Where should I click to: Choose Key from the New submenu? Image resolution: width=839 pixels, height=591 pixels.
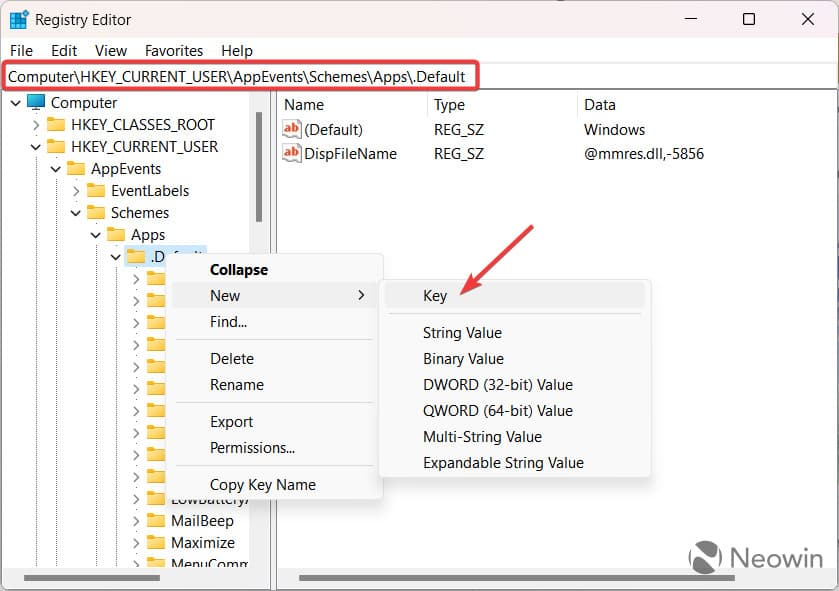435,296
